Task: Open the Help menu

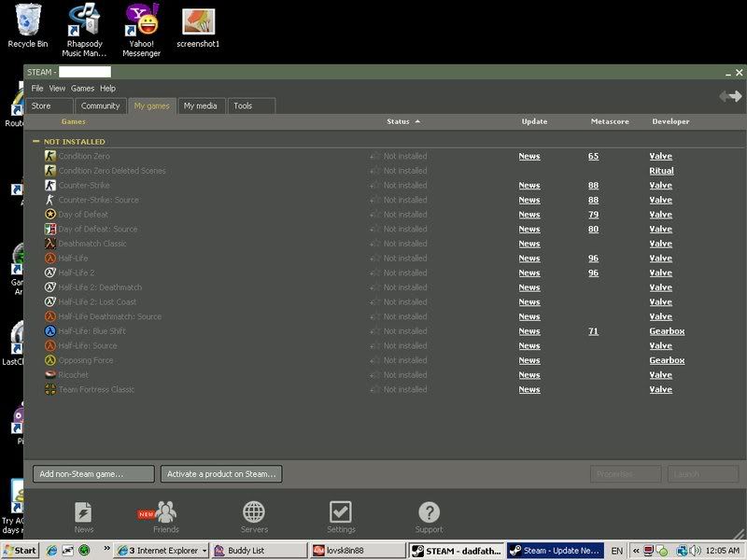Action: point(107,88)
